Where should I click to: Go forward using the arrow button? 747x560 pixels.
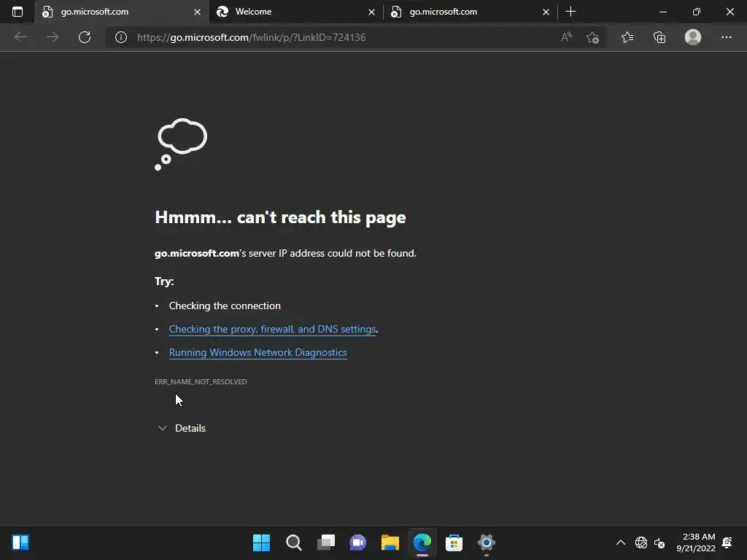pyautogui.click(x=53, y=37)
